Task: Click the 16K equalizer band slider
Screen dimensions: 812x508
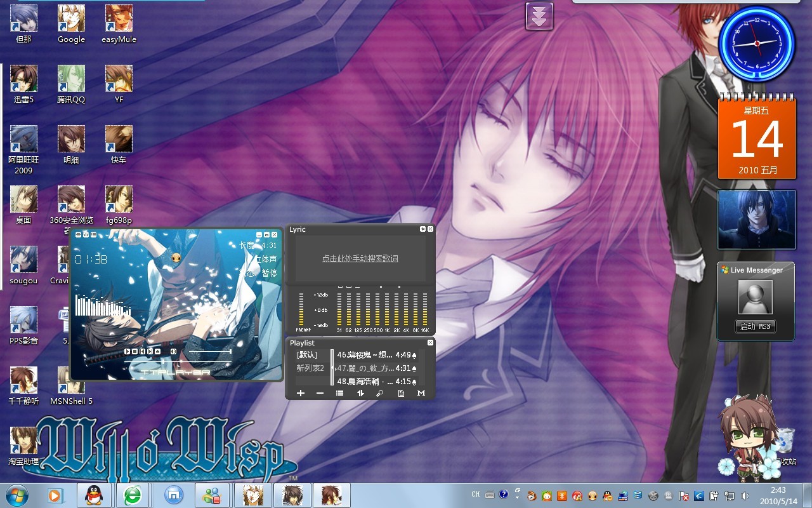Action: tap(425, 309)
